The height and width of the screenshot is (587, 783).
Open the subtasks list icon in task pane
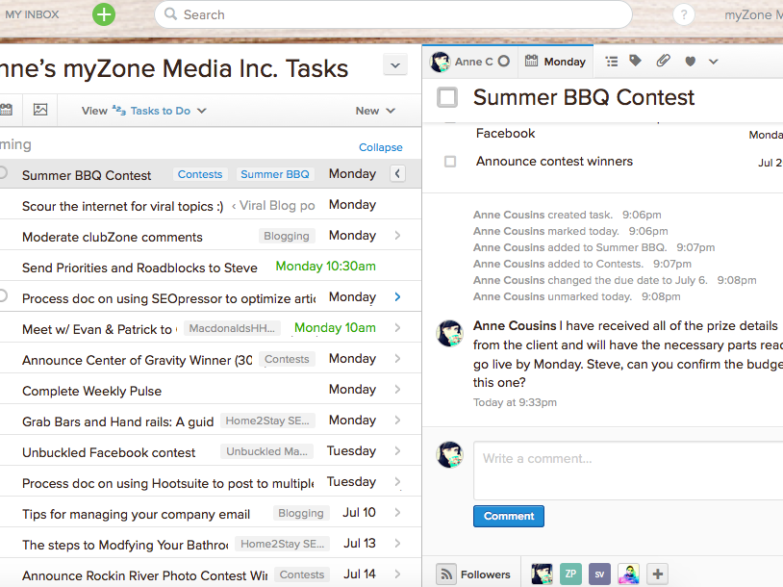[611, 61]
